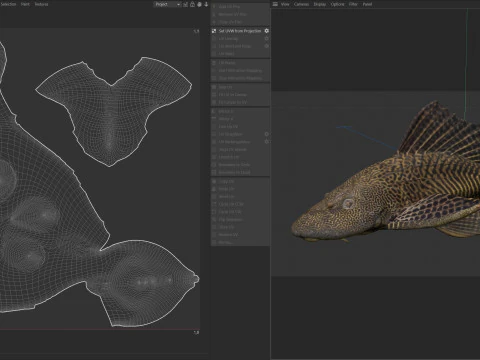This screenshot has width=480, height=360.
Task: Open the viewport Cameras menu
Action: (x=301, y=4)
